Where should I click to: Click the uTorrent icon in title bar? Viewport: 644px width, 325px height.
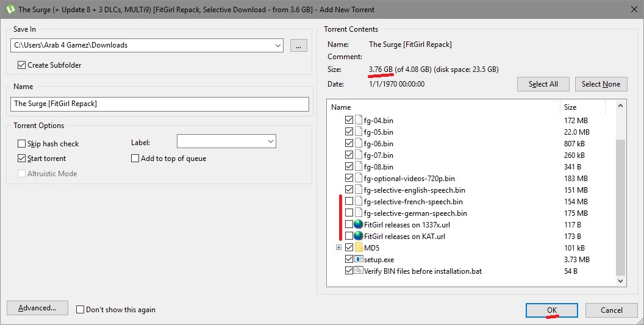click(10, 10)
